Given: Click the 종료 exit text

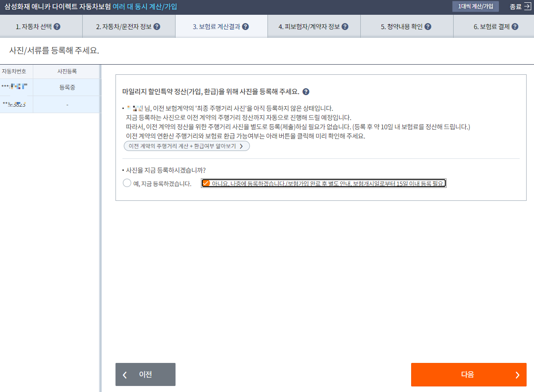Looking at the screenshot, I should pos(515,6).
